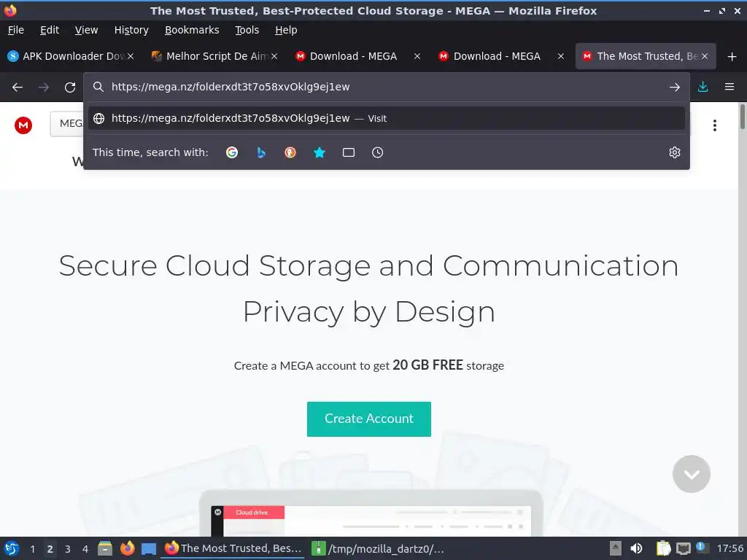Open the system start menu icon
The width and height of the screenshot is (747, 560).
pyautogui.click(x=11, y=548)
